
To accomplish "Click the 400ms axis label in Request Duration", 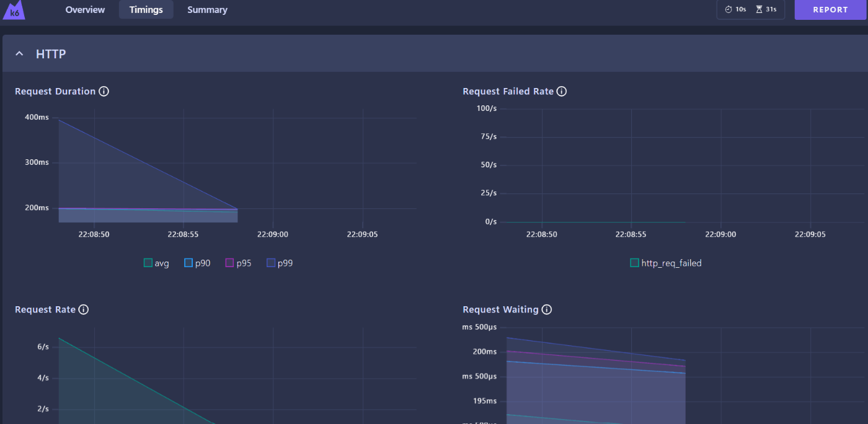I will (37, 117).
